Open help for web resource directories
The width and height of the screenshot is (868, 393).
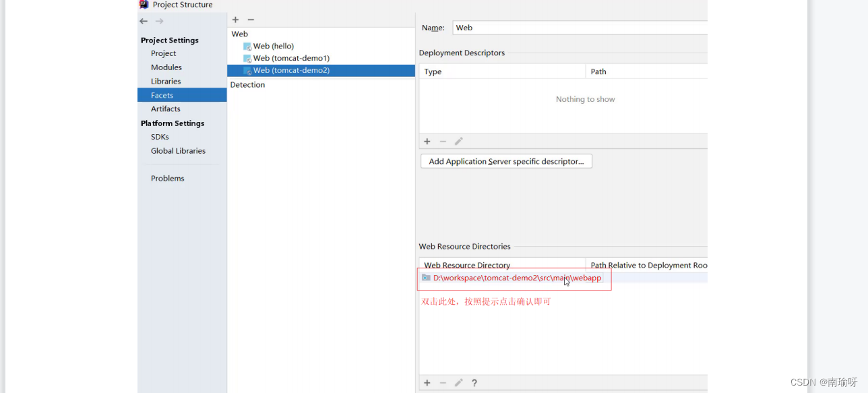coord(474,383)
